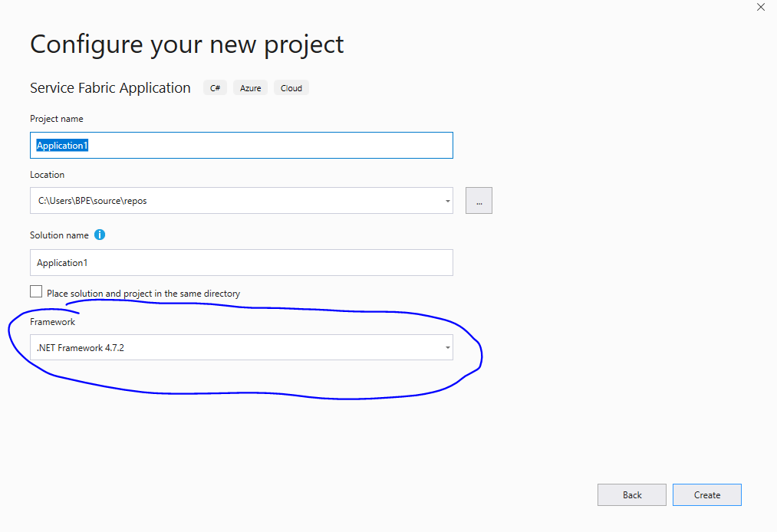The image size is (777, 532).
Task: Close the Configure your new project dialog
Action: (760, 7)
